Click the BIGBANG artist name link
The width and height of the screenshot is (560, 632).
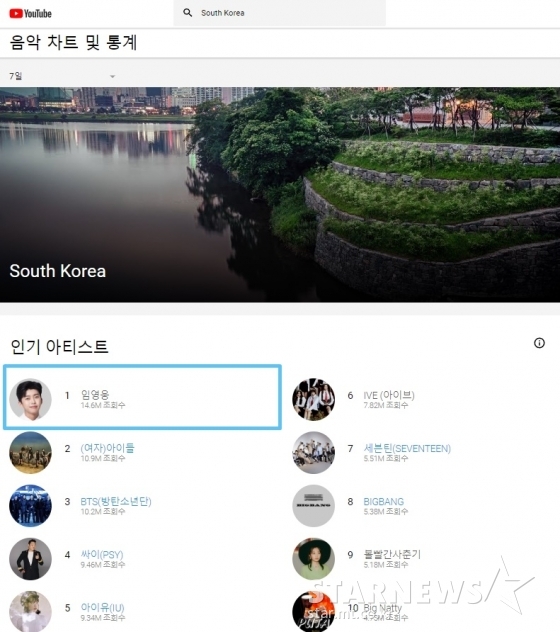(383, 501)
